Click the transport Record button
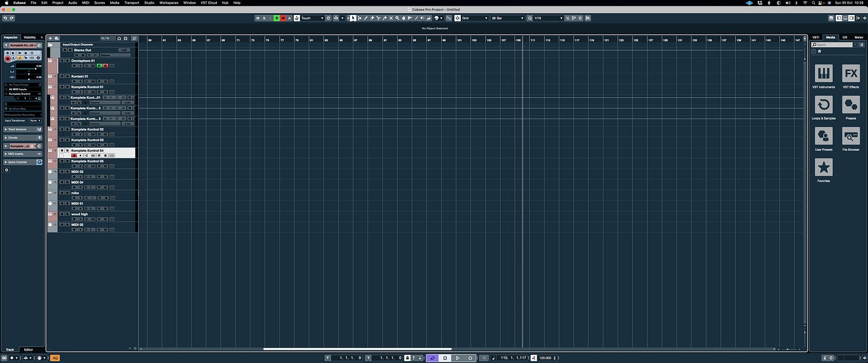Viewport: 868px width, 363px height. (470, 358)
